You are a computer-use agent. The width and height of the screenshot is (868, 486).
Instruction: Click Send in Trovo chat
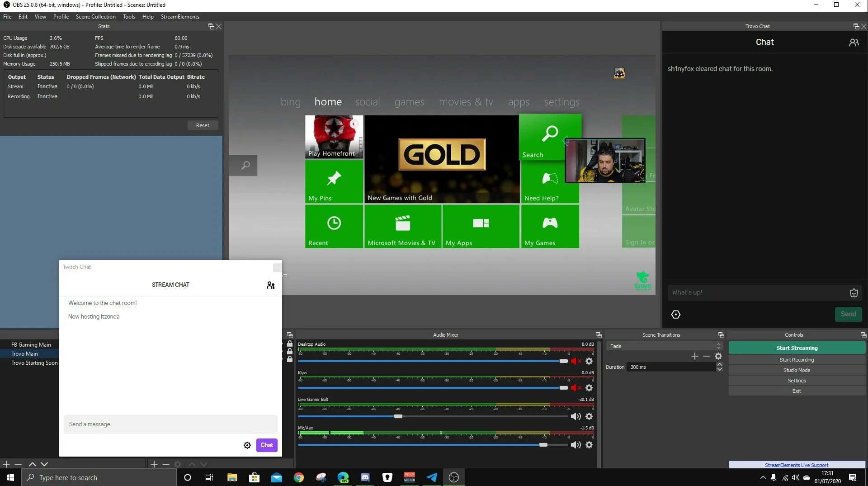pyautogui.click(x=848, y=314)
